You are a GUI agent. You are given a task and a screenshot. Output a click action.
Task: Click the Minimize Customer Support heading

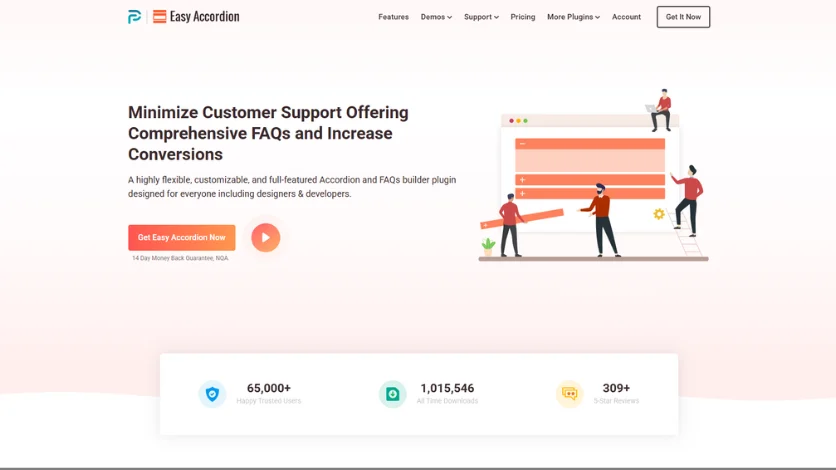pos(268,133)
